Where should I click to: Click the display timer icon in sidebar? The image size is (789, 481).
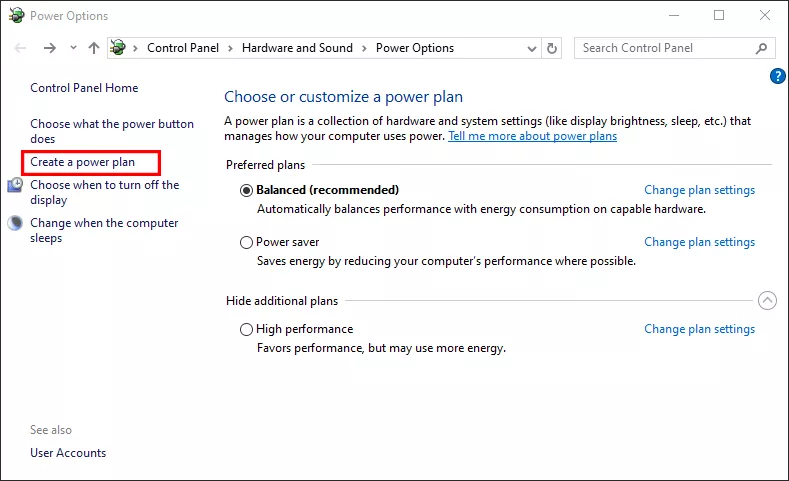[15, 185]
